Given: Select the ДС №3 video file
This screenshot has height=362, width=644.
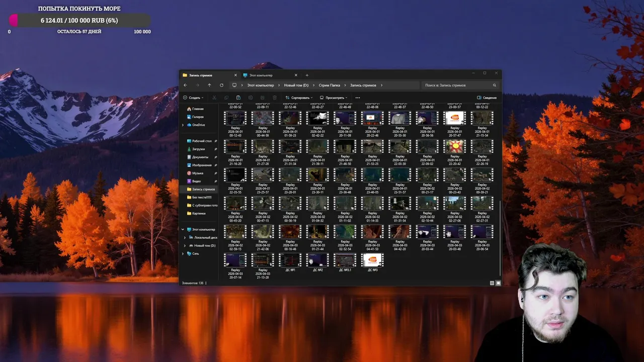Looking at the screenshot, I should click(372, 263).
